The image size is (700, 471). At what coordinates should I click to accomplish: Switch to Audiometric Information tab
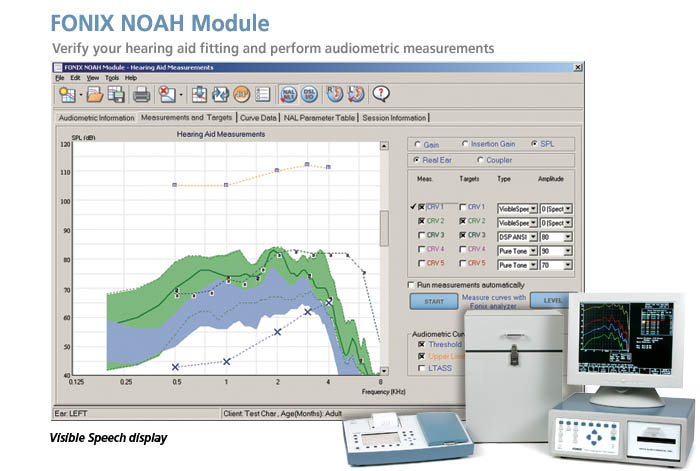tap(96, 118)
